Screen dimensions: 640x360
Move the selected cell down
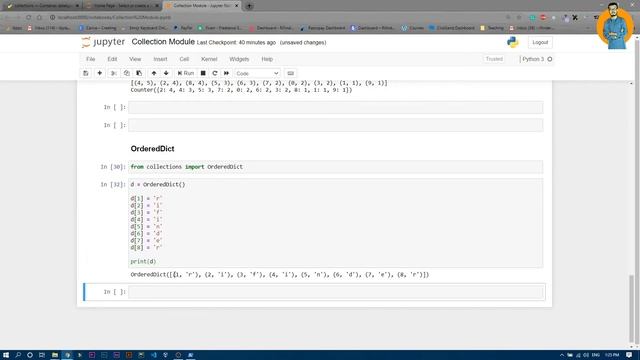[166, 73]
